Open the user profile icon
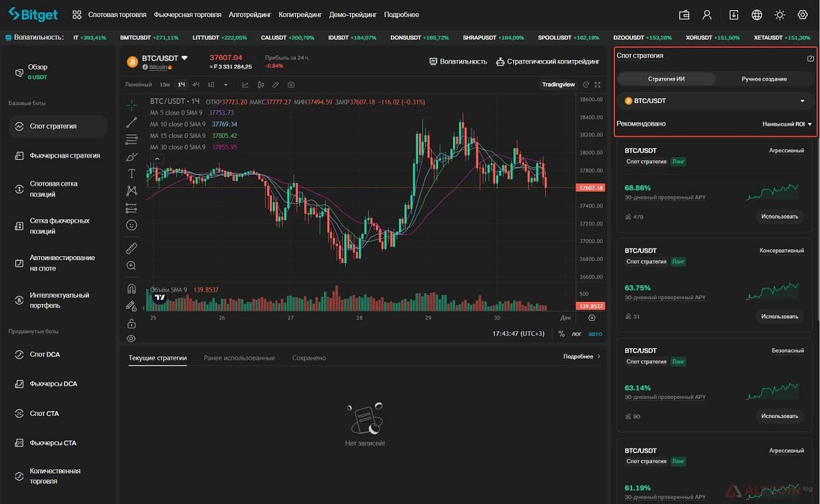 [x=707, y=14]
